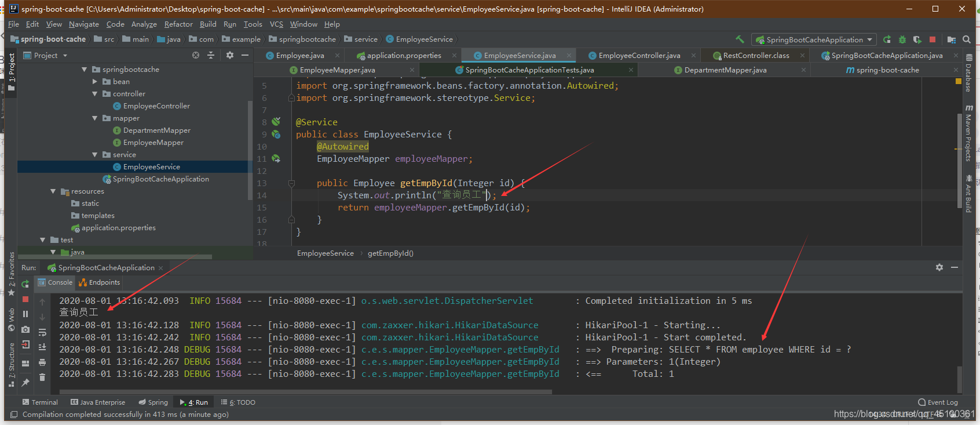This screenshot has width=980, height=425.
Task: Open the Event Log
Action: 938,402
